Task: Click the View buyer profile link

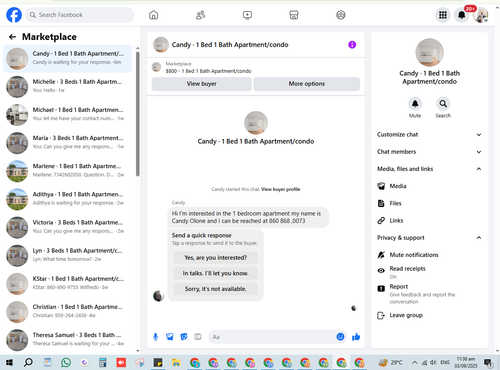Action: point(280,189)
